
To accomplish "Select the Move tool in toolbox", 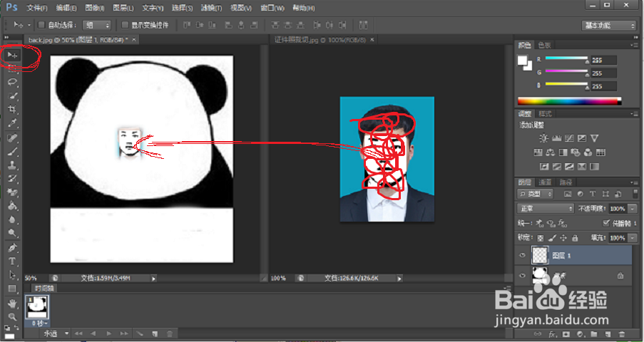I will pyautogui.click(x=12, y=55).
